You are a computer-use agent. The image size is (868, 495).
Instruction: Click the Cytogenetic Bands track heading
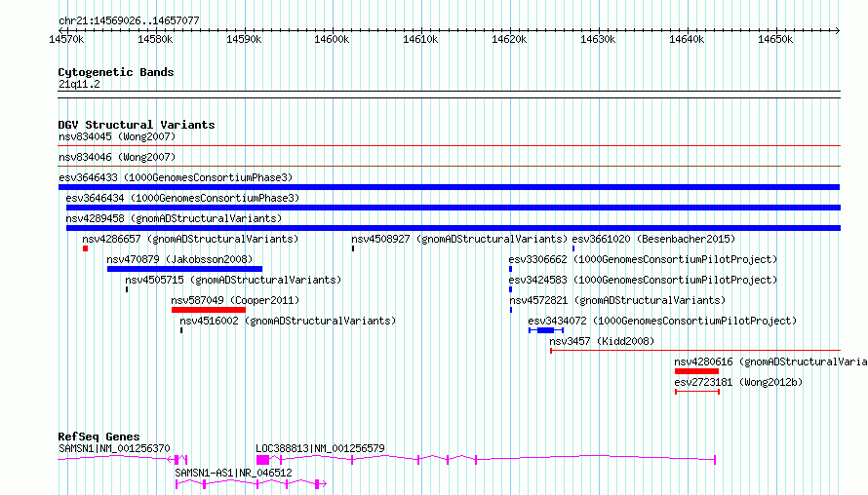pos(116,72)
